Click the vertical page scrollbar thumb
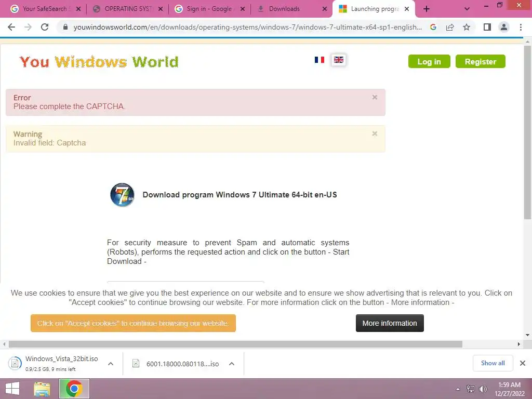The width and height of the screenshot is (532, 399). pyautogui.click(x=527, y=132)
